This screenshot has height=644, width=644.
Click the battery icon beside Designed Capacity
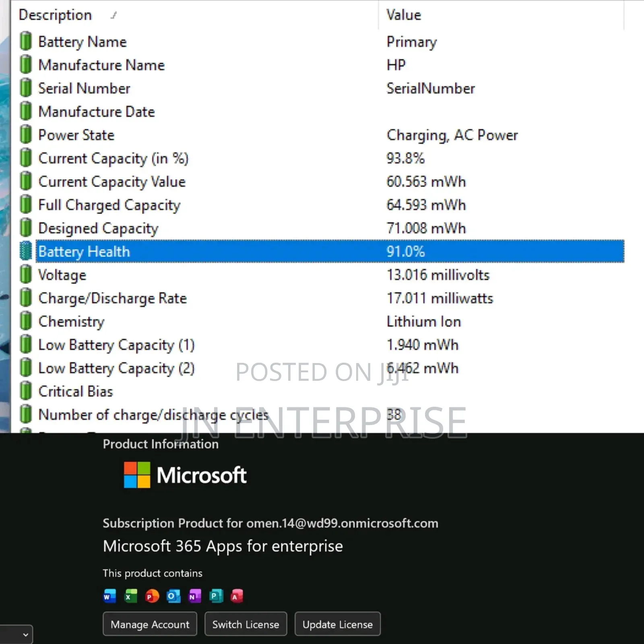click(x=25, y=228)
